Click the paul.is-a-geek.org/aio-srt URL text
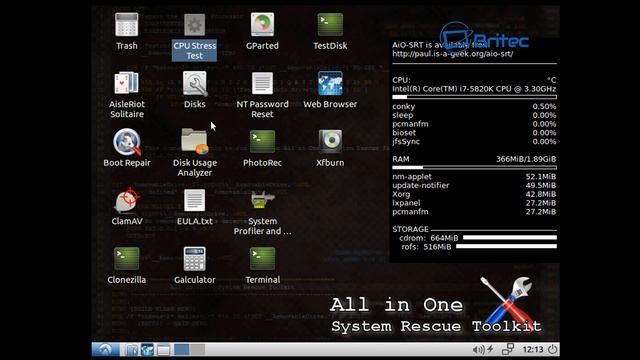The height and width of the screenshot is (360, 640). click(453, 53)
